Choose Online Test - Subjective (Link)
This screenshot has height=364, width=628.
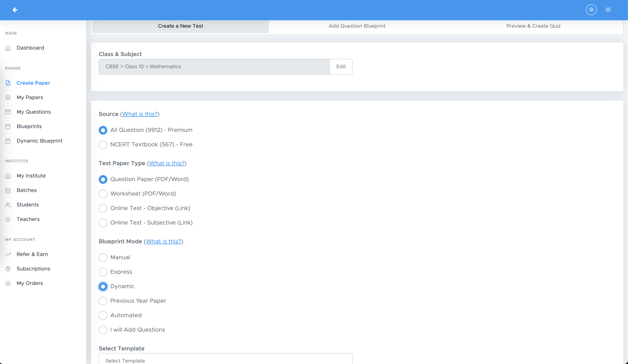[103, 223]
